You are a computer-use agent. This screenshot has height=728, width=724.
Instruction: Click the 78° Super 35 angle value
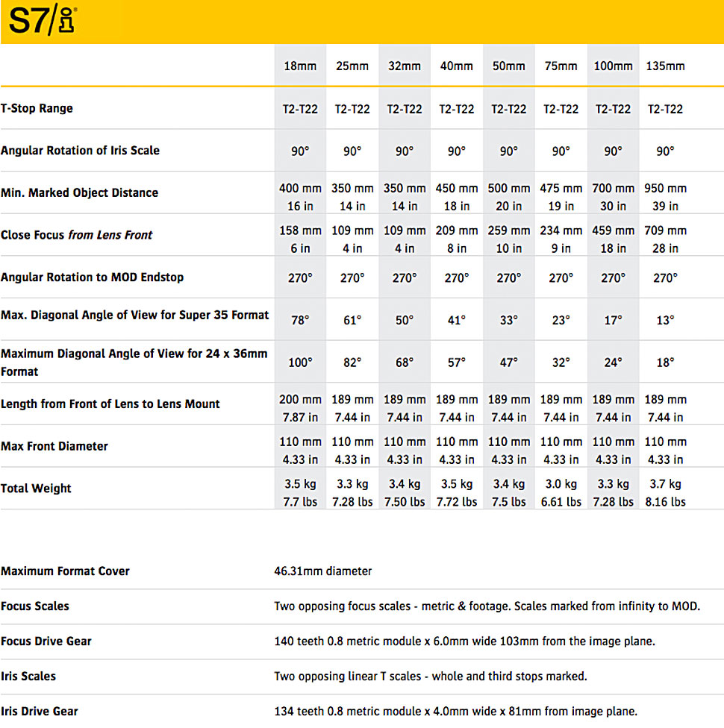(x=300, y=320)
